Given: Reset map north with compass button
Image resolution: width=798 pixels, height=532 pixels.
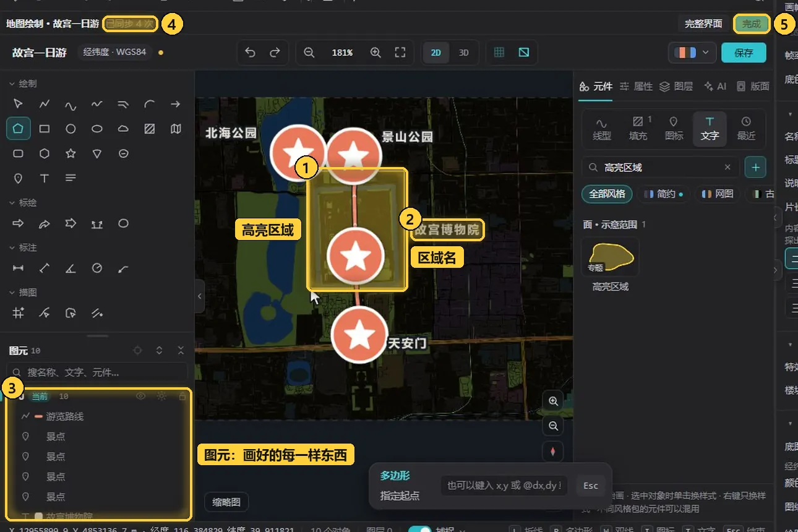Looking at the screenshot, I should [x=553, y=452].
